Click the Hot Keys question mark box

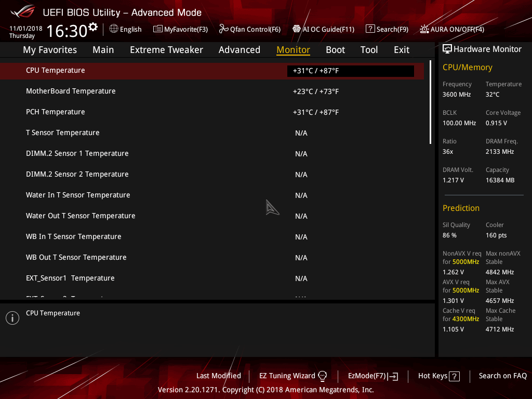click(454, 376)
